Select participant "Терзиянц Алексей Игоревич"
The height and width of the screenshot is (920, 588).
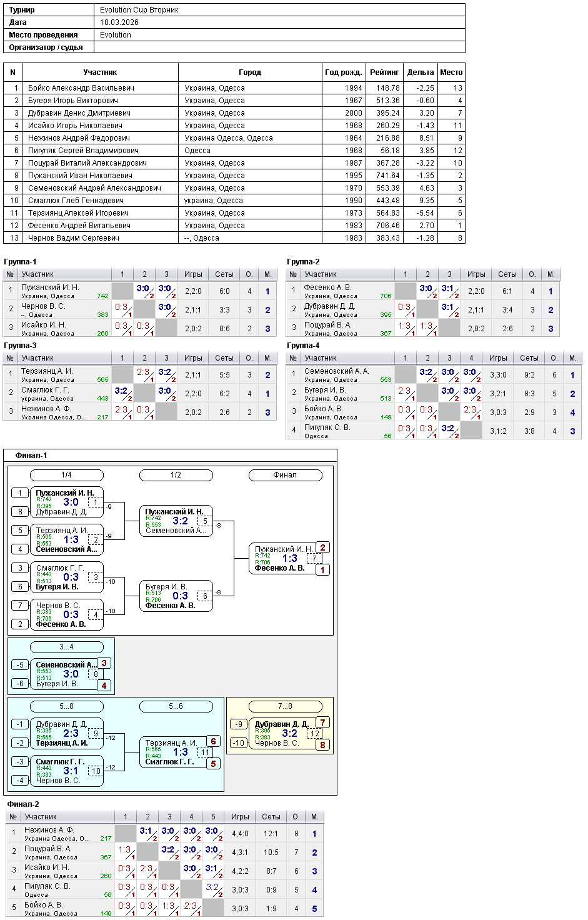point(78,213)
